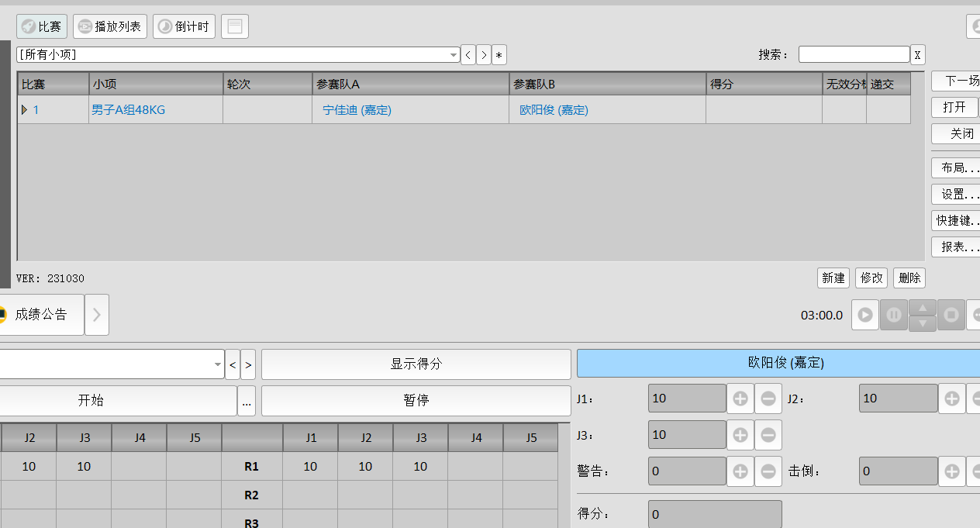980x528 pixels.
Task: Click the document icon in the top toolbar
Action: pos(234,26)
